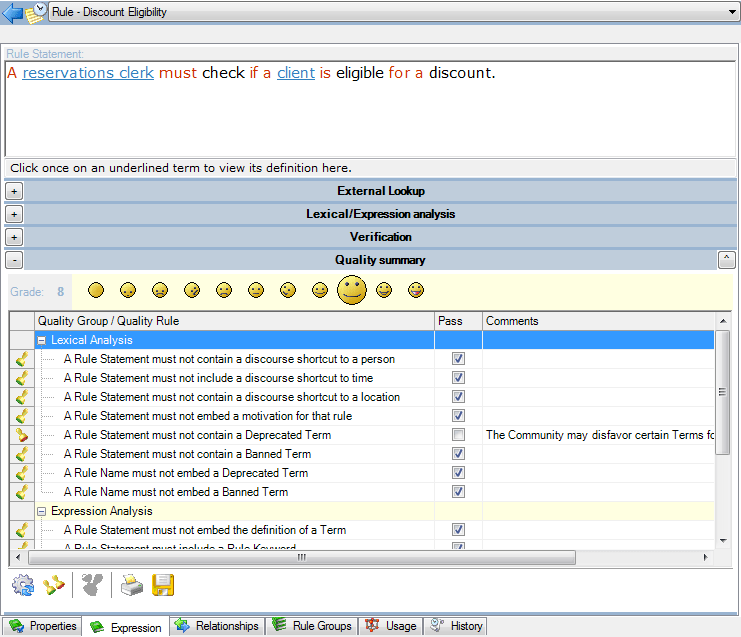
Task: Toggle checkbox for discourse shortcut to a person
Action: (x=458, y=359)
